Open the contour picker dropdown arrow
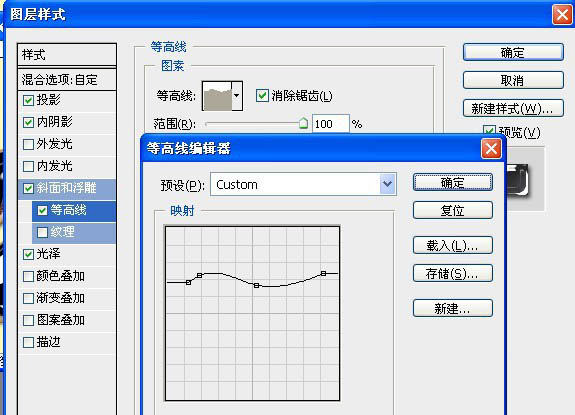The image size is (575, 415). click(x=237, y=96)
